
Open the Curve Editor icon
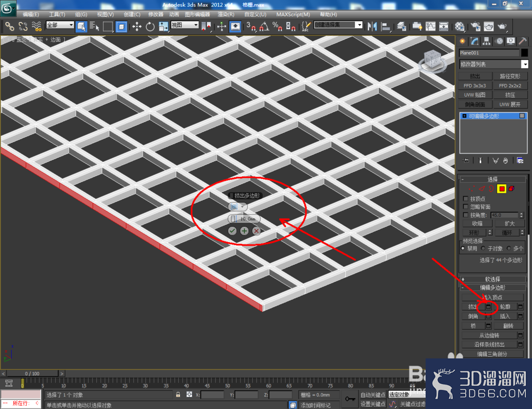pos(430,26)
